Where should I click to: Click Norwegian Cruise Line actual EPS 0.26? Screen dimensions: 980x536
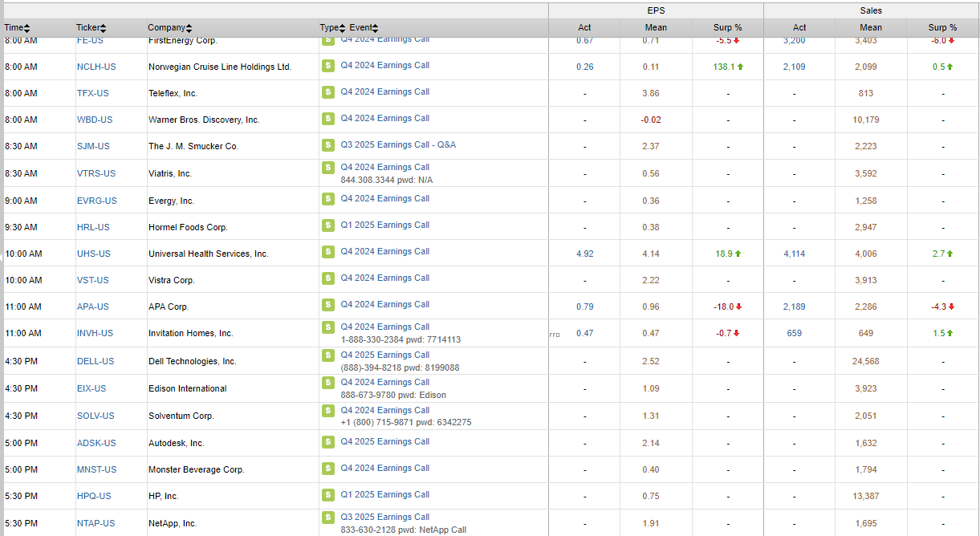(585, 67)
